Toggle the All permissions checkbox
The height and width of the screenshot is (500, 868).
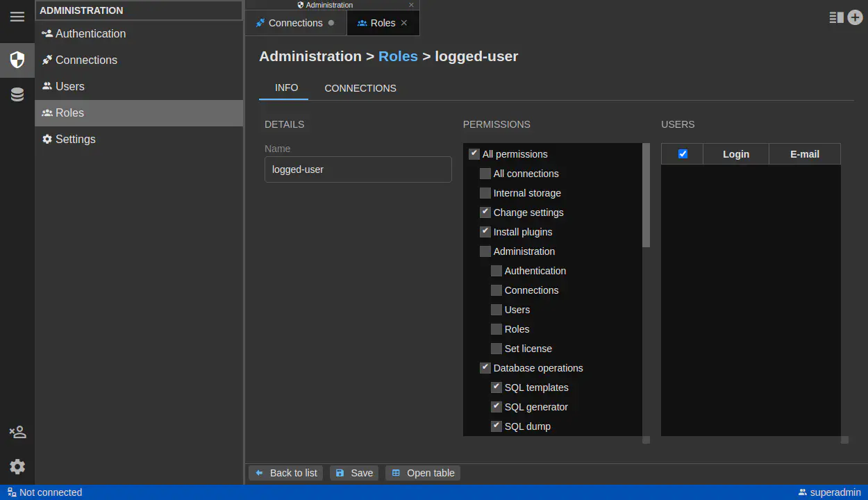point(474,154)
